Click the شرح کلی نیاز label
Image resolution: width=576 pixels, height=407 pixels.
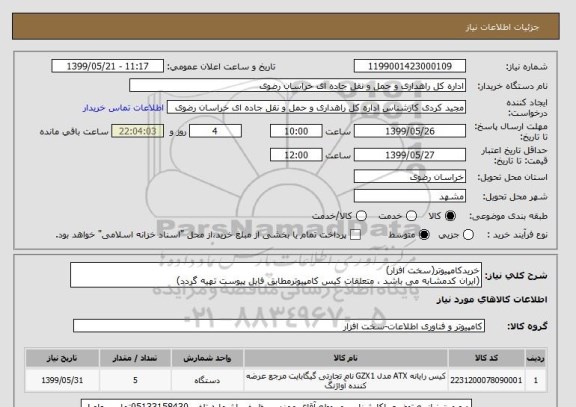[x=516, y=275]
